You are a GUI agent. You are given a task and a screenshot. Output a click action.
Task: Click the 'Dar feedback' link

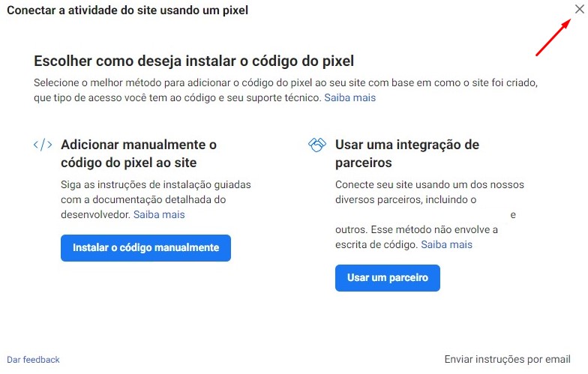pyautogui.click(x=33, y=360)
